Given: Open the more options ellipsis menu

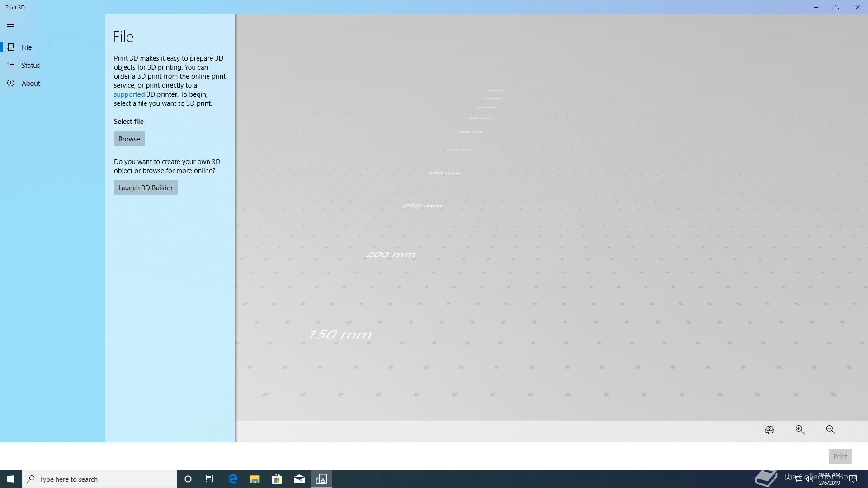Looking at the screenshot, I should point(857,432).
